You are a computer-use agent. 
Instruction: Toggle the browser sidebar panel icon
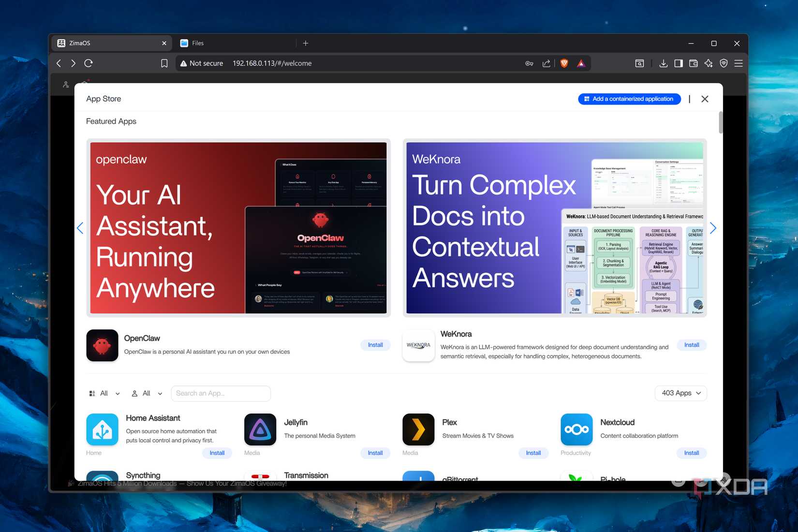pyautogui.click(x=679, y=63)
